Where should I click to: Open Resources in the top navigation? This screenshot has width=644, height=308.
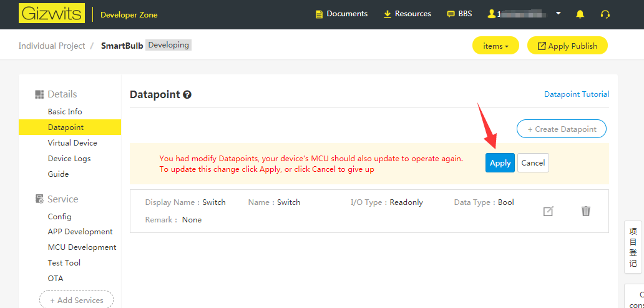click(407, 14)
